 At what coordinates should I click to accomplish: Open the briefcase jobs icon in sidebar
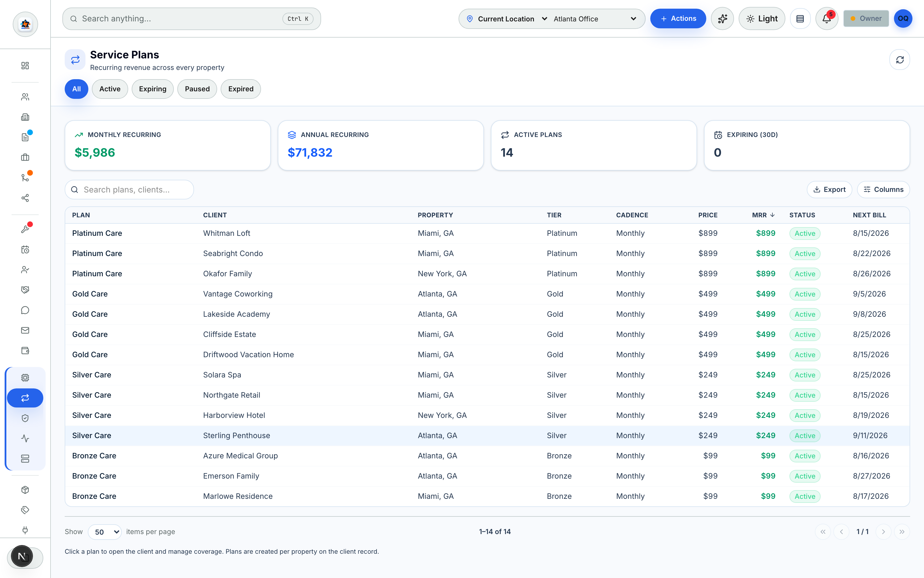(25, 158)
